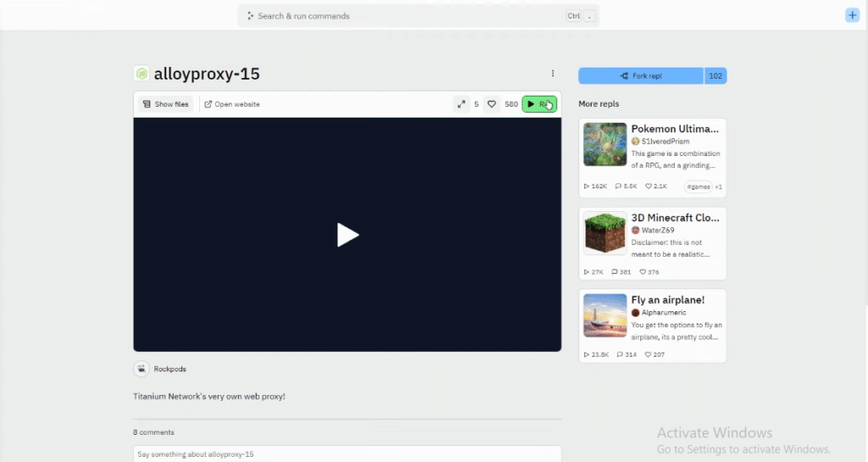Click the 376 likes on Minecraft card

pyautogui.click(x=648, y=272)
